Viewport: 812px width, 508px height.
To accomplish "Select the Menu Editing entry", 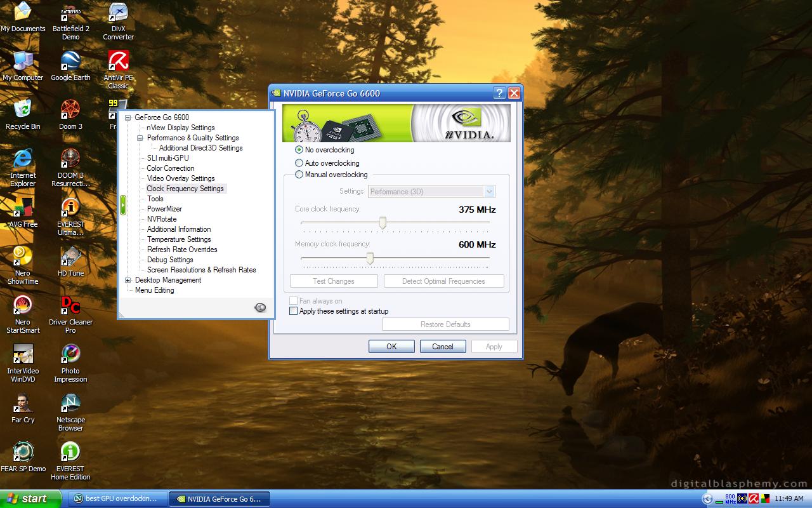I will pos(154,290).
